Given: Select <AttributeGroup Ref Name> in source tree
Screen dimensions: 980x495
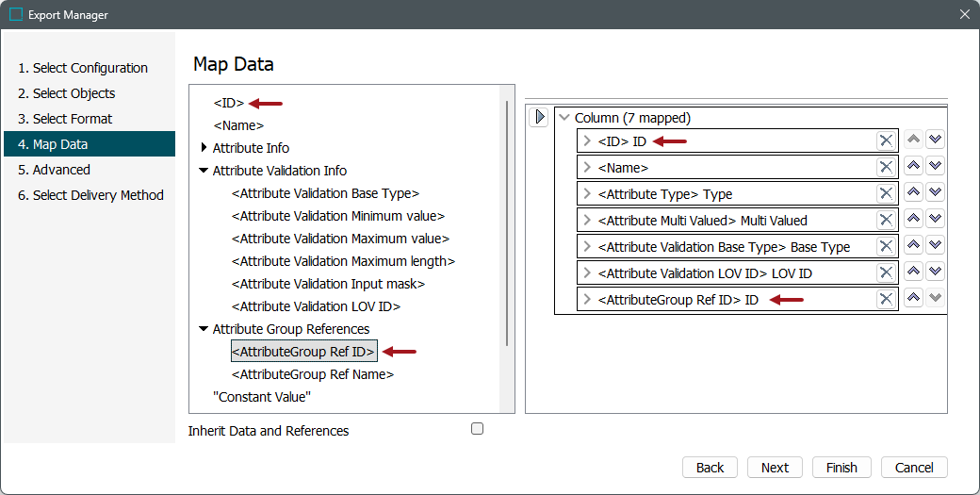Looking at the screenshot, I should tap(312, 374).
